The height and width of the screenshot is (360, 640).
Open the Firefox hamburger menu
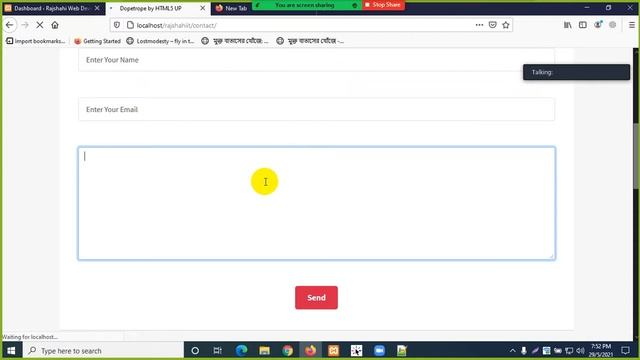[631, 25]
